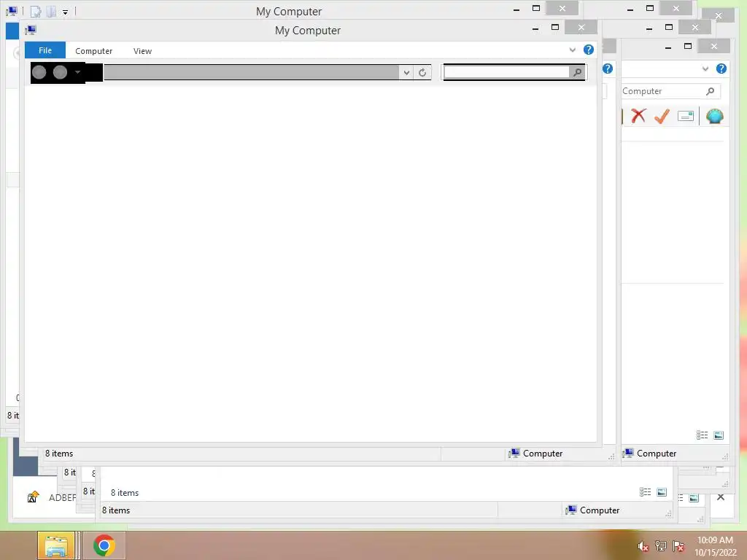747x560 pixels.
Task: Click '8 items' in front window status bar
Action: tap(59, 454)
